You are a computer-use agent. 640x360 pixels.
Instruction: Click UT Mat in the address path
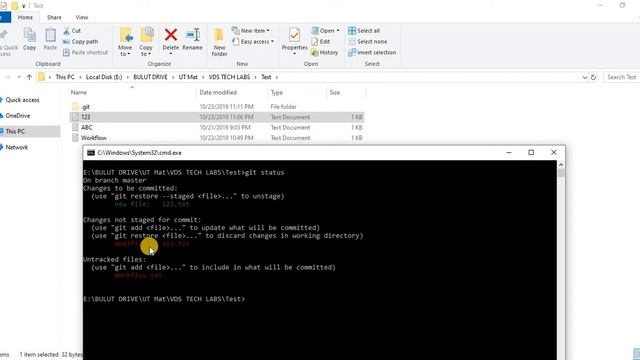pyautogui.click(x=188, y=77)
